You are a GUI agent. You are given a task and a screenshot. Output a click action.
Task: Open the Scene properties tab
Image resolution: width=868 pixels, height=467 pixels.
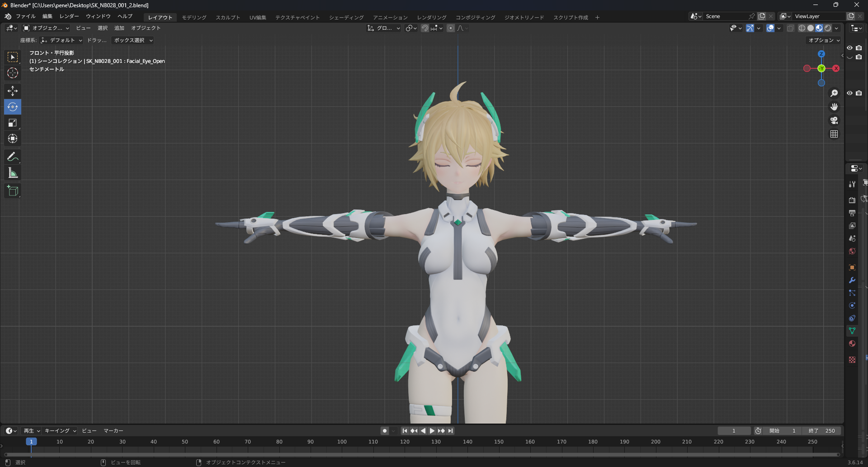pos(852,238)
